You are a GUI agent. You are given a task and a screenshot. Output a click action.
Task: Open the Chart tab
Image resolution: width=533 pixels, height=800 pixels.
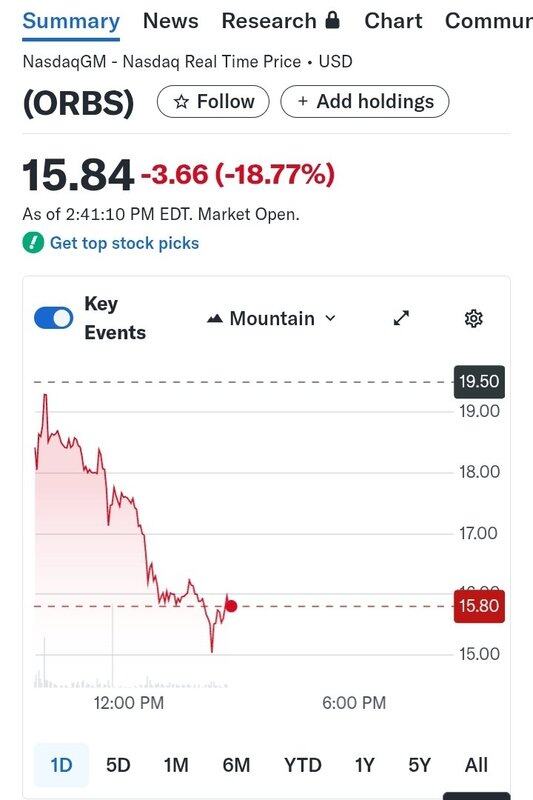pyautogui.click(x=393, y=21)
